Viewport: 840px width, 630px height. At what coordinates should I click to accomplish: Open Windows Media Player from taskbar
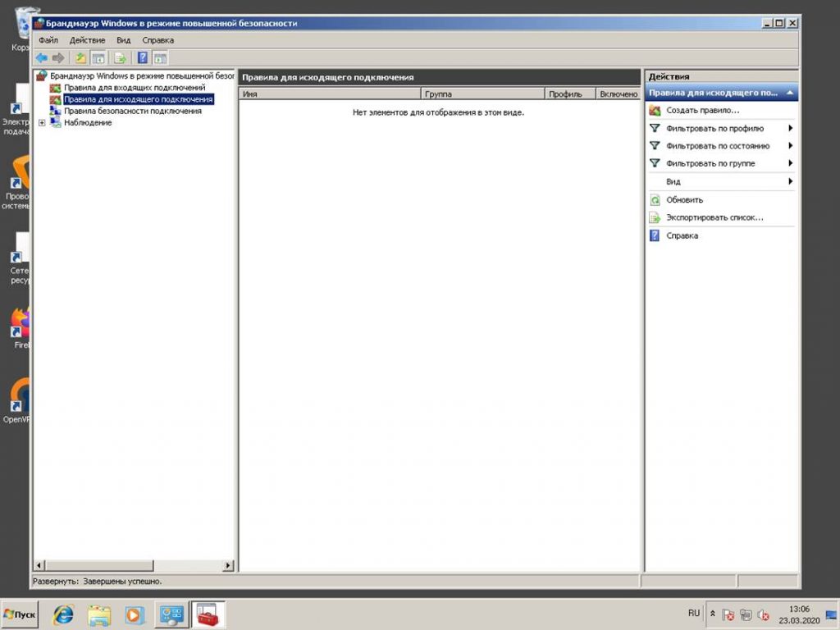click(x=135, y=614)
